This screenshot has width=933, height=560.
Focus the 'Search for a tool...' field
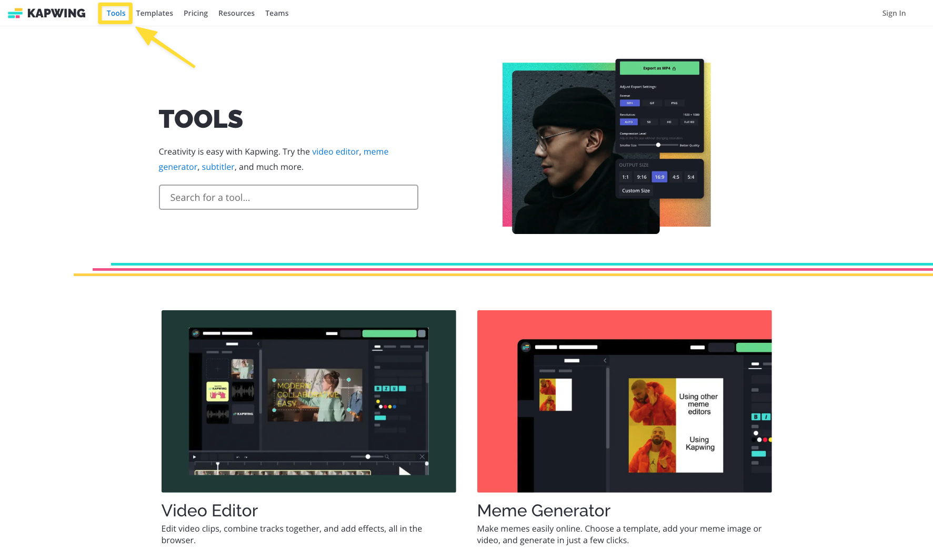click(x=288, y=197)
